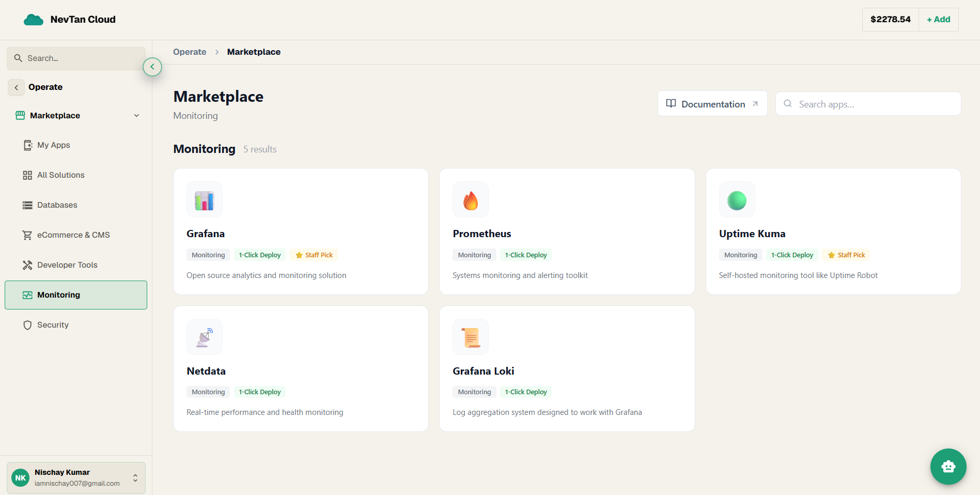980x495 pixels.
Task: Click the Operate sidebar heading
Action: pos(45,87)
